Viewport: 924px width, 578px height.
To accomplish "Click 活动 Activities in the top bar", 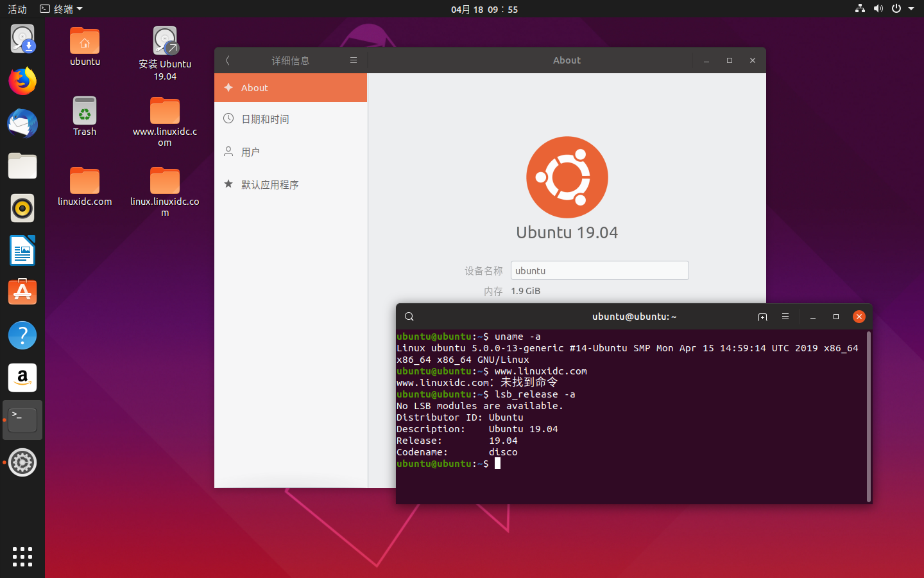I will coord(17,9).
